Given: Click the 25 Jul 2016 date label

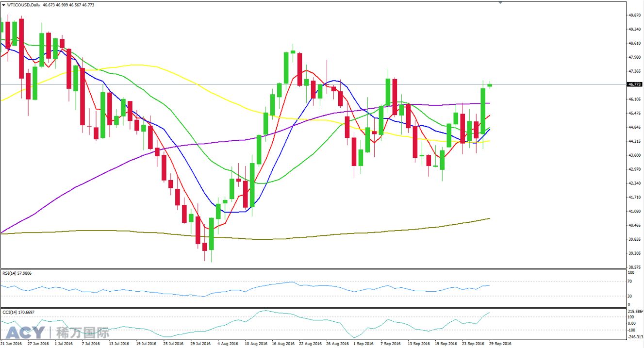Looking at the screenshot, I should [174, 344].
